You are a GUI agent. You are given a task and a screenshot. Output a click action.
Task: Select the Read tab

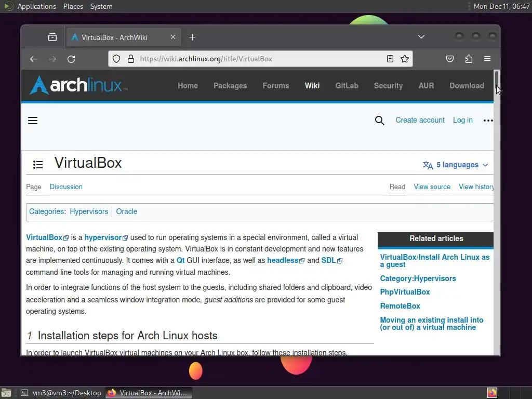pos(397,187)
